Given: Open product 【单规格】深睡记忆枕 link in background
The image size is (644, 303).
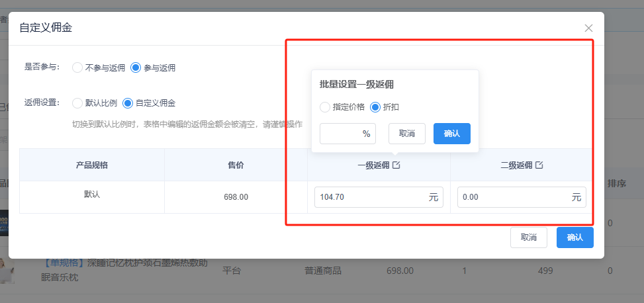Looking at the screenshot, I should [124, 270].
